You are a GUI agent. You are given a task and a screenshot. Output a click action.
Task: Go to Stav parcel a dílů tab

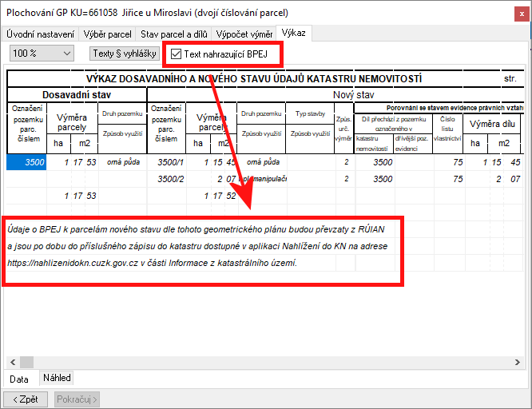click(x=173, y=34)
